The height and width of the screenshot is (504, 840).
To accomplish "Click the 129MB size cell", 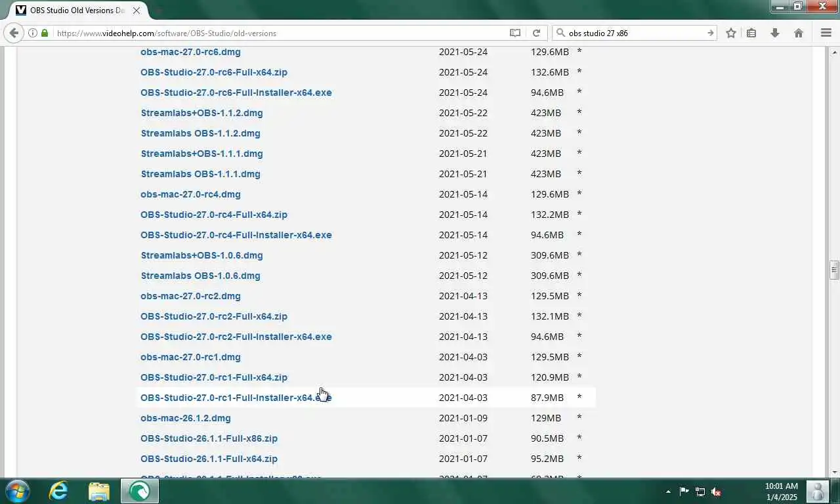I will point(546,418).
